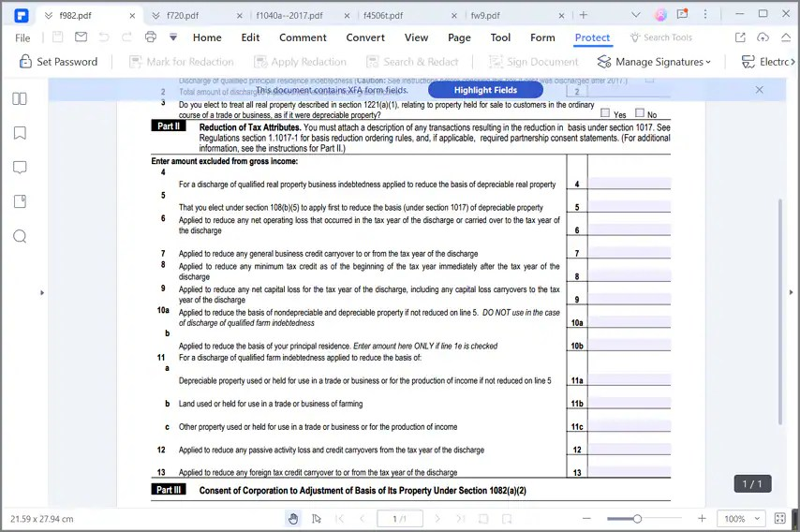
Task: Select the hand tool in status bar
Action: [292, 519]
